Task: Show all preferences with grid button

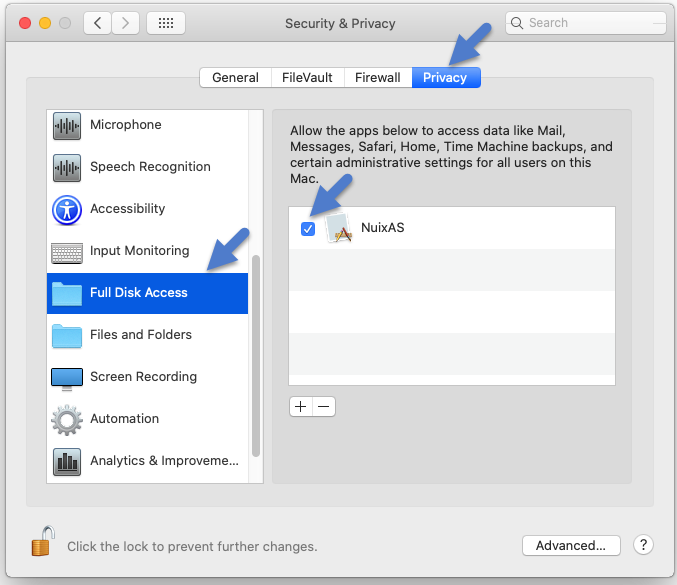Action: pos(166,23)
